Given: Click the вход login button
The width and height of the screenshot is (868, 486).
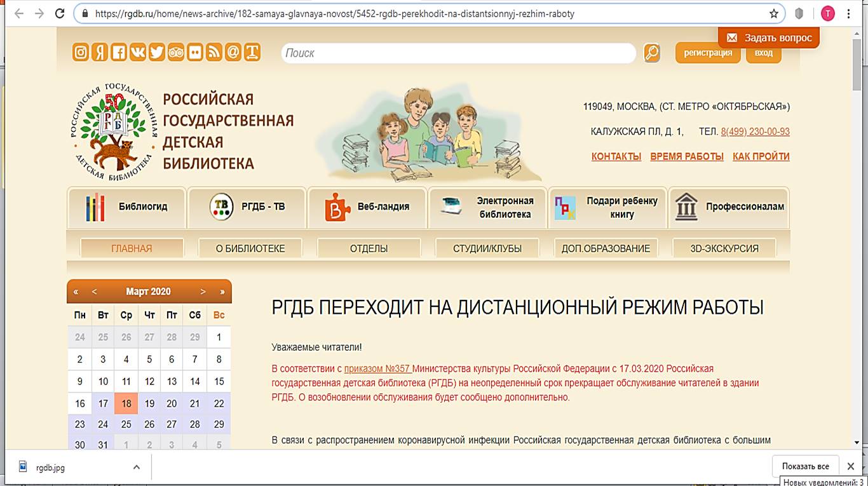Looking at the screenshot, I should [x=763, y=53].
